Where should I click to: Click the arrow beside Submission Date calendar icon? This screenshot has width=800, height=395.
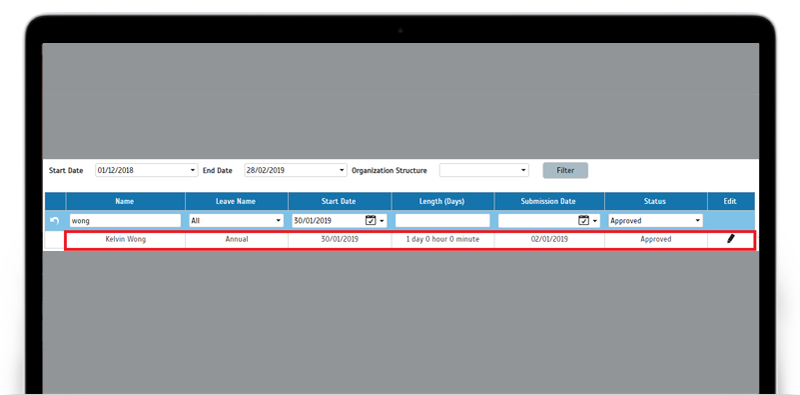click(595, 221)
